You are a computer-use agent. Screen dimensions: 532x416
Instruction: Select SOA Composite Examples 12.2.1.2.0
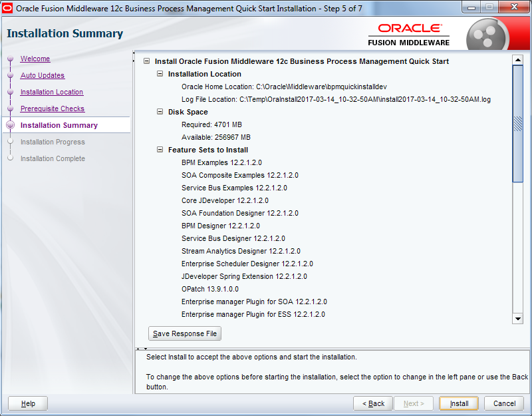coord(240,175)
